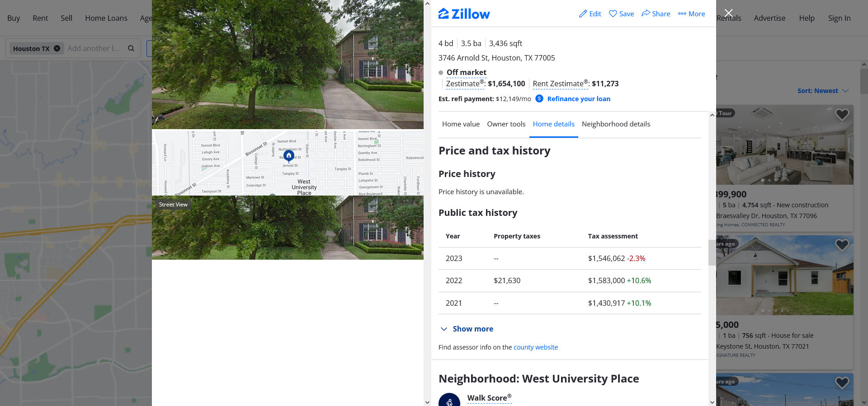This screenshot has width=868, height=406.
Task: Switch to Owner tools tab
Action: pyautogui.click(x=506, y=124)
